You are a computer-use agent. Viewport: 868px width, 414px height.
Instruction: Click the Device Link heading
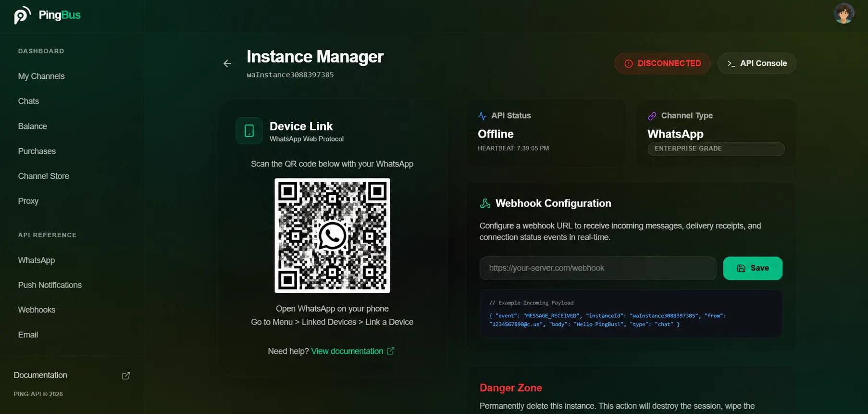click(301, 126)
